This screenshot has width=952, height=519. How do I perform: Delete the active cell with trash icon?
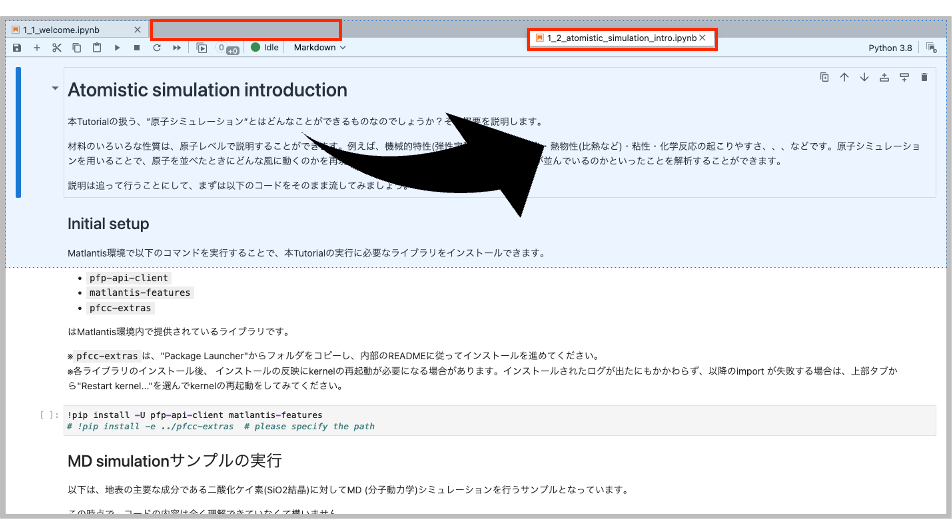(924, 77)
